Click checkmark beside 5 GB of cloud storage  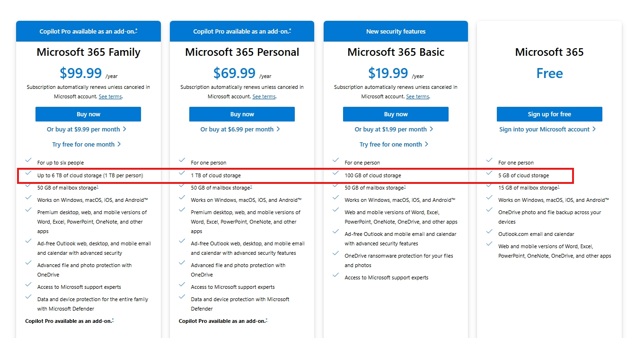coord(489,173)
